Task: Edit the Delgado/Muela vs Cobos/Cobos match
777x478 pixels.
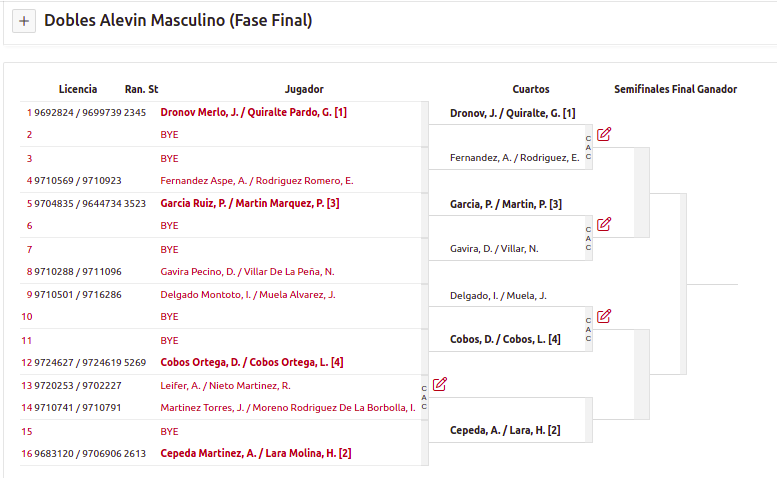Action: pos(604,316)
